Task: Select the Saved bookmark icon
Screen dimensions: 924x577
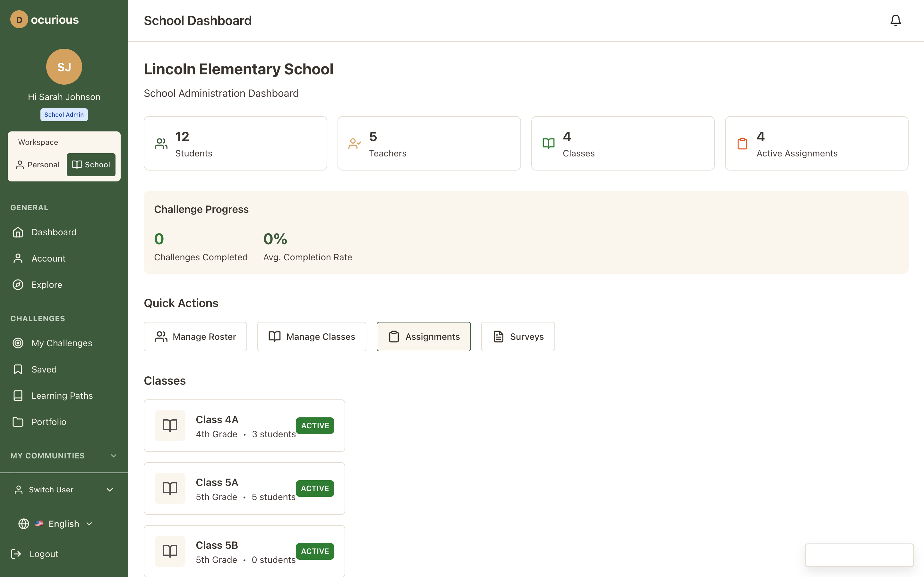Action: 18,369
